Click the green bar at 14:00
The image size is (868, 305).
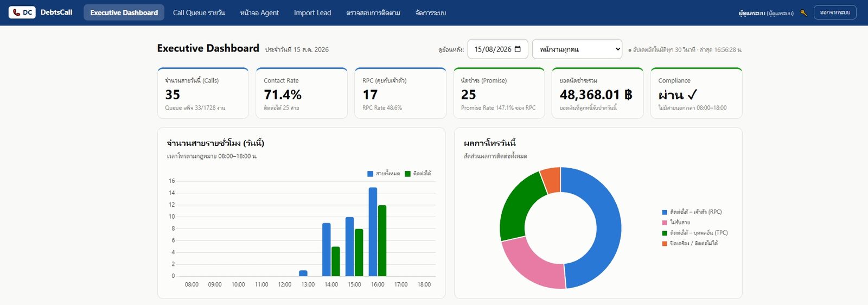pos(335,262)
